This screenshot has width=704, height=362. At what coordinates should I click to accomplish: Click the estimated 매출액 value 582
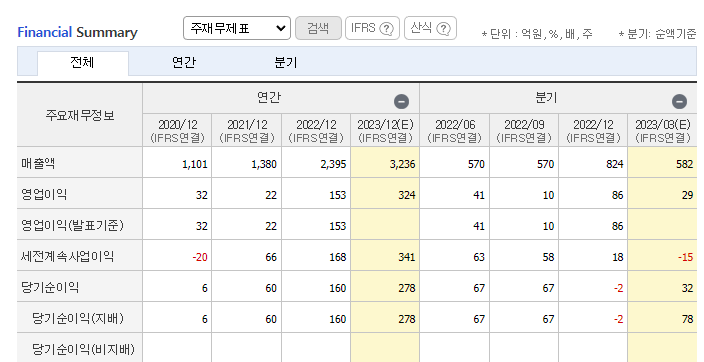[685, 164]
